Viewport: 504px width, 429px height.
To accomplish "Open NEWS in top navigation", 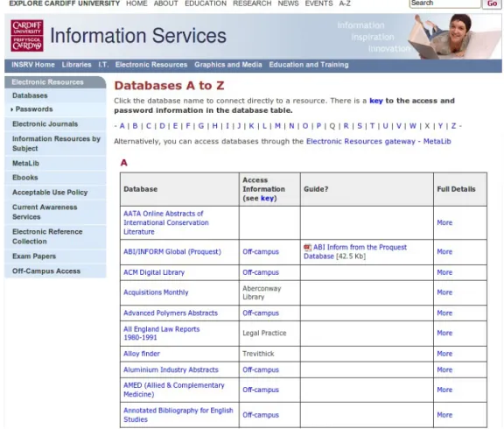I will tap(288, 4).
